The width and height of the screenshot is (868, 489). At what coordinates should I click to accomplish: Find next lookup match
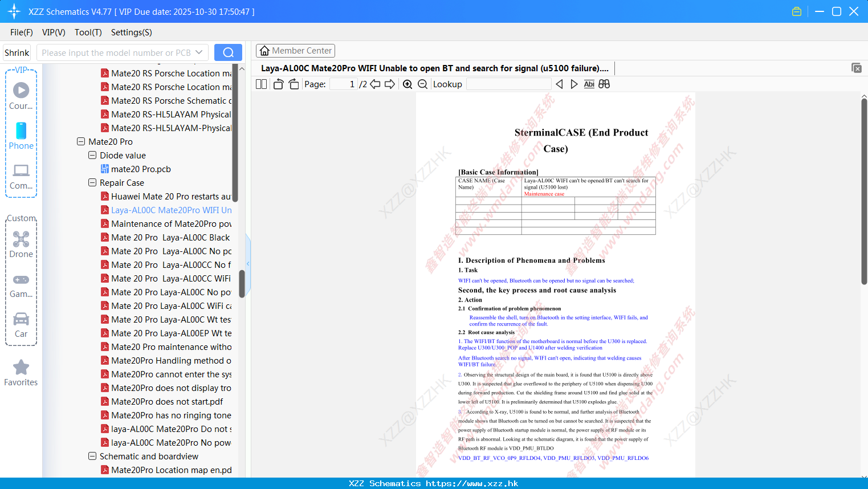point(574,84)
